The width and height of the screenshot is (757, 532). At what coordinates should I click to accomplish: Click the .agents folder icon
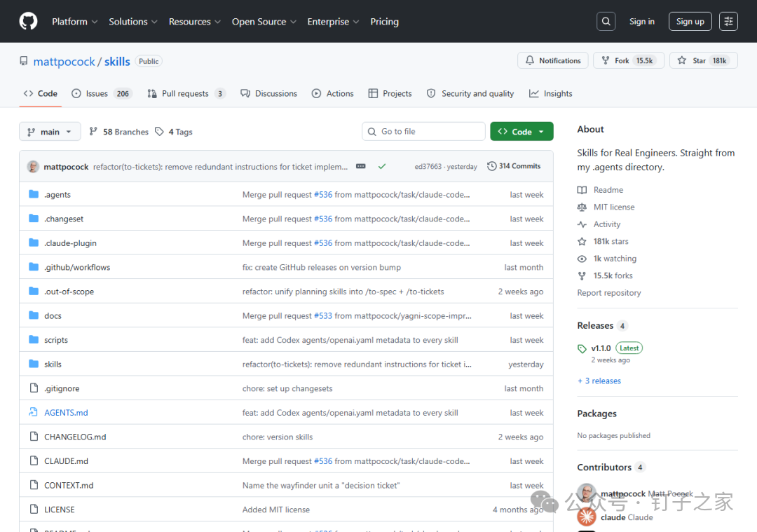point(34,194)
